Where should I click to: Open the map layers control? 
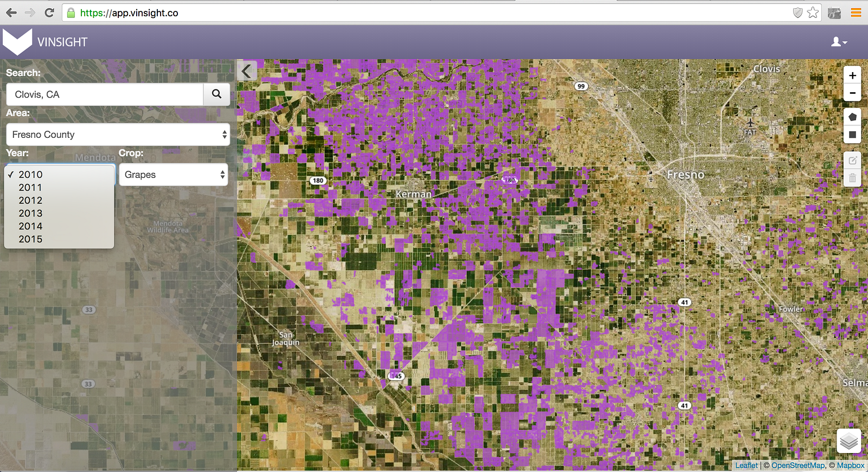[x=849, y=441]
